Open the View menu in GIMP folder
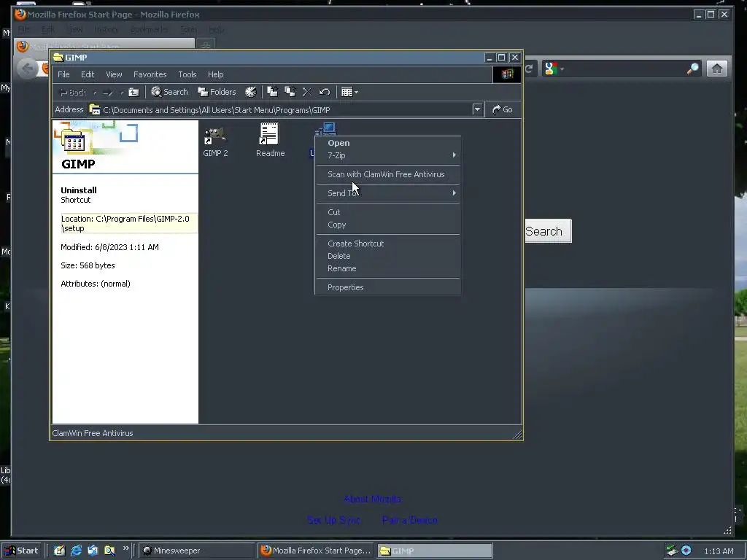The image size is (747, 560). [114, 74]
